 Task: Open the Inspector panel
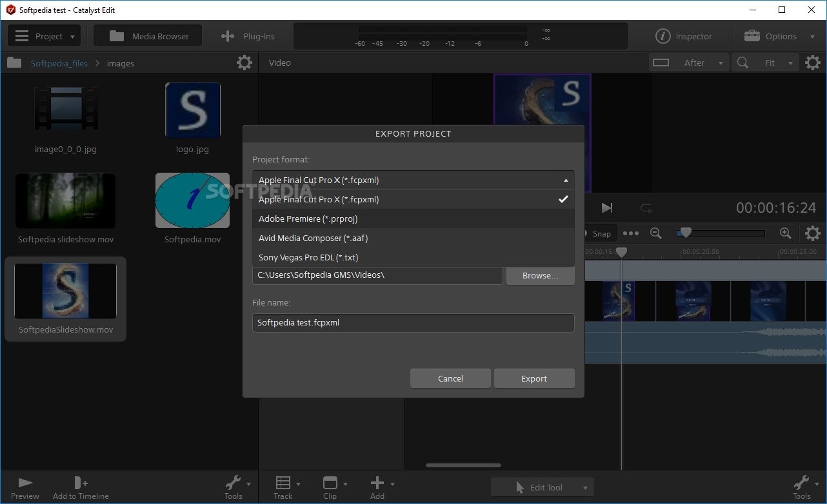[x=684, y=36]
